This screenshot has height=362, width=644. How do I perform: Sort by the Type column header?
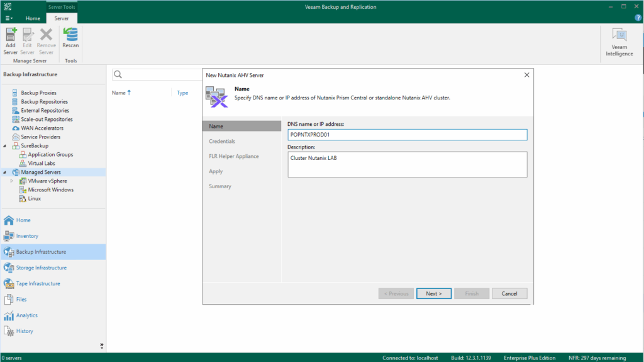[182, 93]
